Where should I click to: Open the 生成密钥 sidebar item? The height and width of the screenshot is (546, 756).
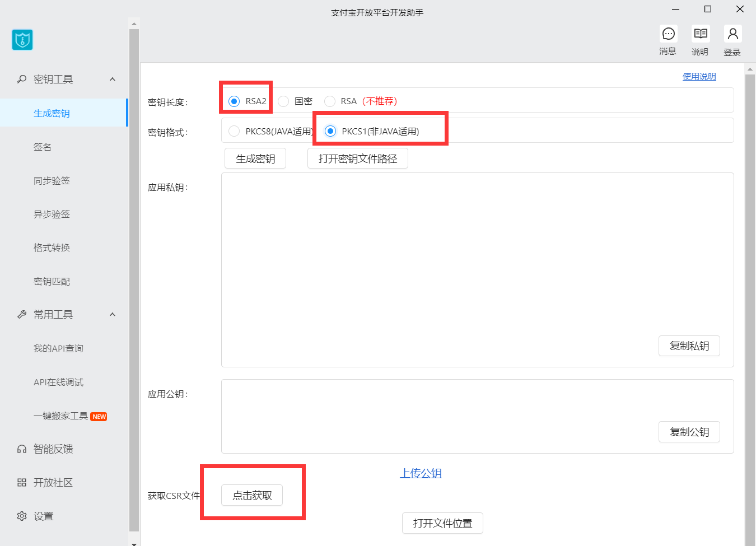64,113
